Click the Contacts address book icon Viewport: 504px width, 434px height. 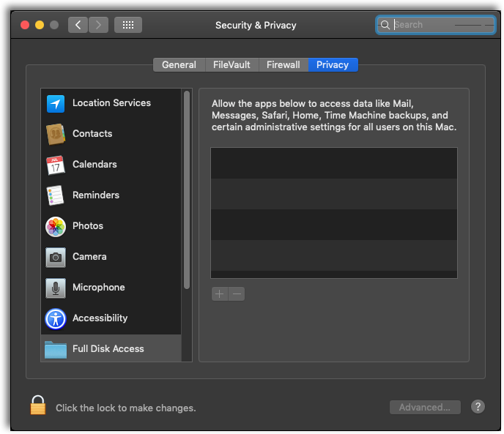(56, 134)
